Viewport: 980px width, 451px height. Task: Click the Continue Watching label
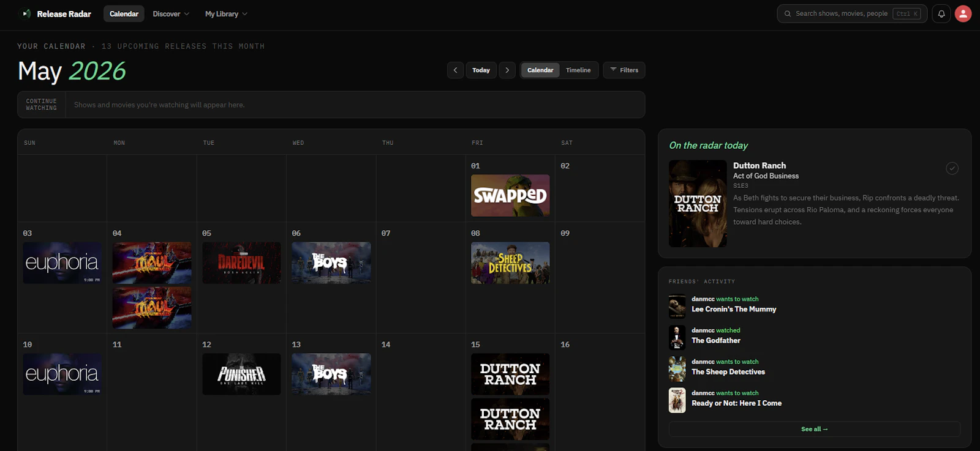tap(41, 105)
